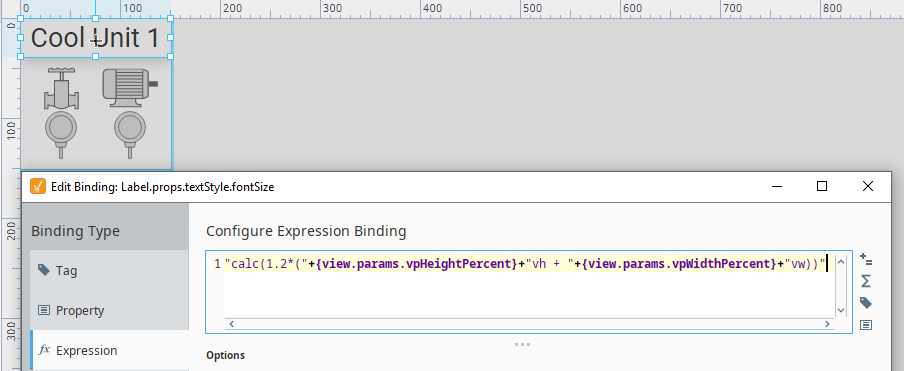Click the property reference icon beside editor
This screenshot has height=371, width=904.
point(865,325)
